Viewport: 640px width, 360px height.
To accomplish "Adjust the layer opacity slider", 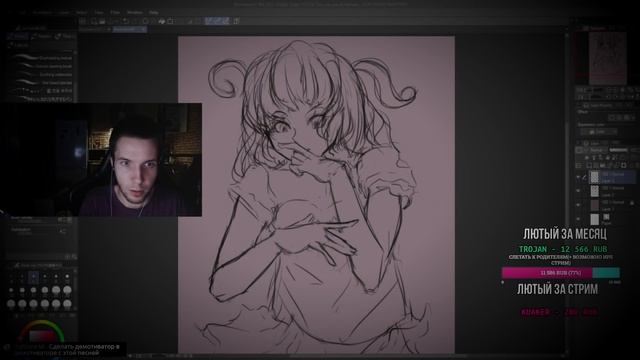I will (x=618, y=150).
